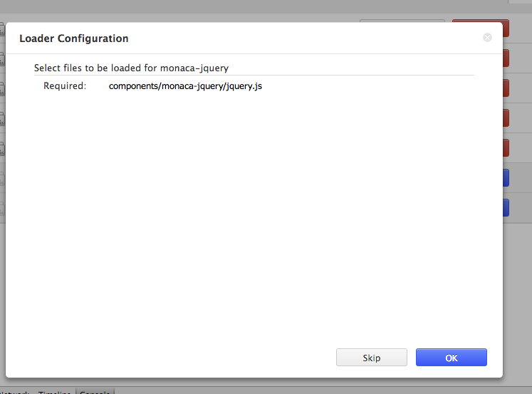Click the upper blue button behind dialog

(506, 177)
